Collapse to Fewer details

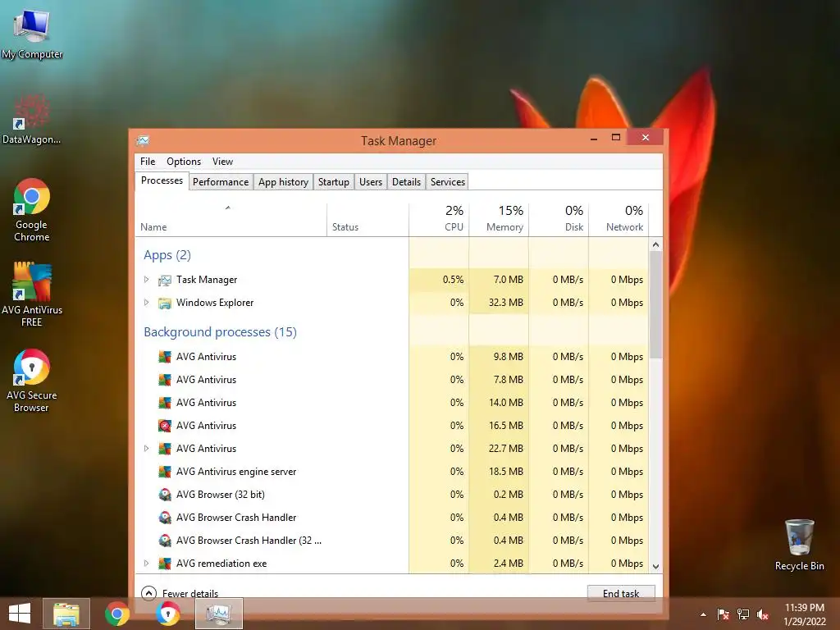point(180,593)
